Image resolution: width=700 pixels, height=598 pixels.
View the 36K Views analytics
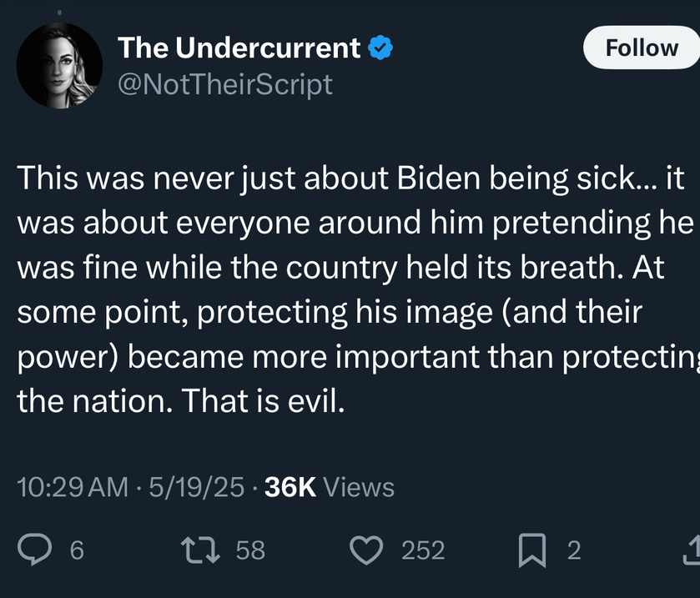pyautogui.click(x=330, y=487)
